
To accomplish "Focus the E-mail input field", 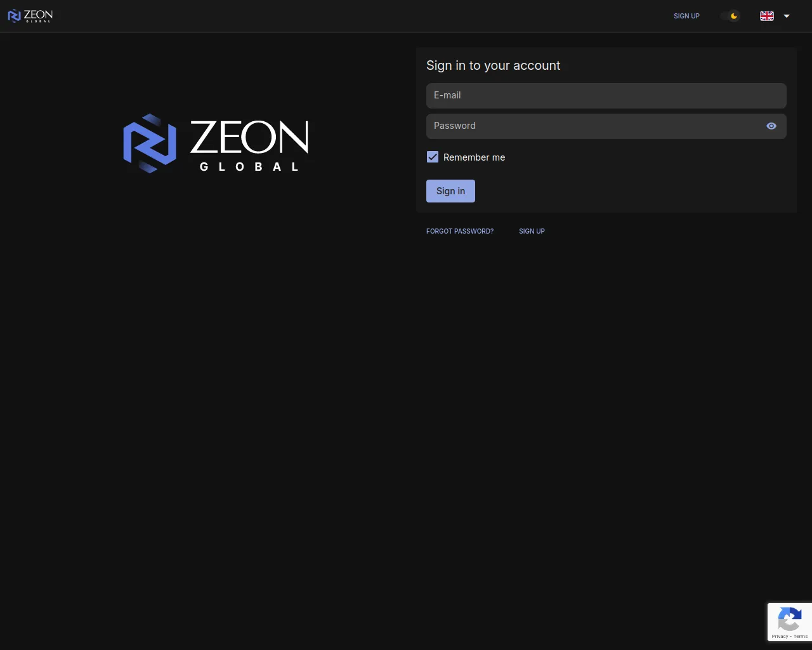I will [x=606, y=96].
